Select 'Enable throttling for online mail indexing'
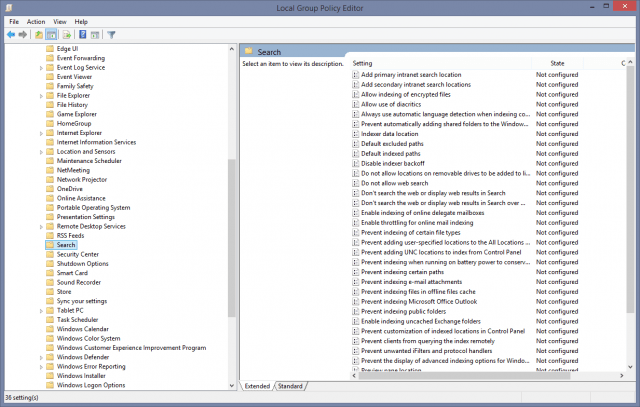 (x=417, y=222)
